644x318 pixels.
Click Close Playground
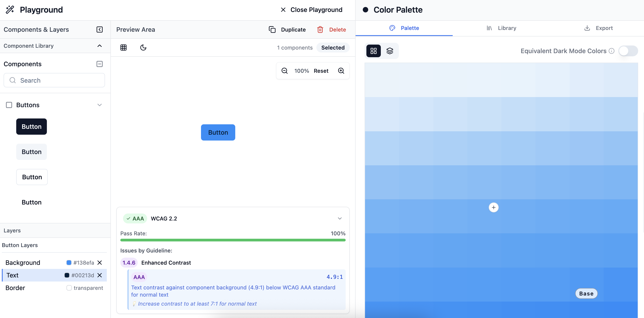coord(311,10)
